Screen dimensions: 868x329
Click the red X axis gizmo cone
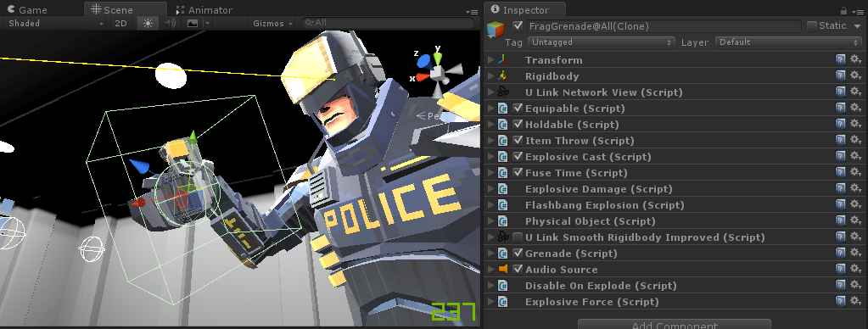pyautogui.click(x=422, y=77)
